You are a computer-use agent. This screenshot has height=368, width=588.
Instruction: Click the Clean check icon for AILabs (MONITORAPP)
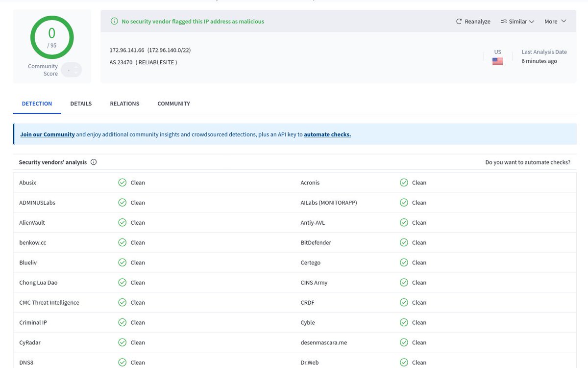click(x=404, y=203)
